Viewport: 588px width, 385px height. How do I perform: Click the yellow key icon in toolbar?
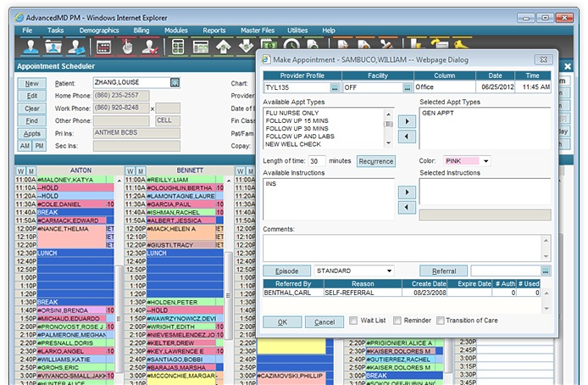(x=461, y=43)
